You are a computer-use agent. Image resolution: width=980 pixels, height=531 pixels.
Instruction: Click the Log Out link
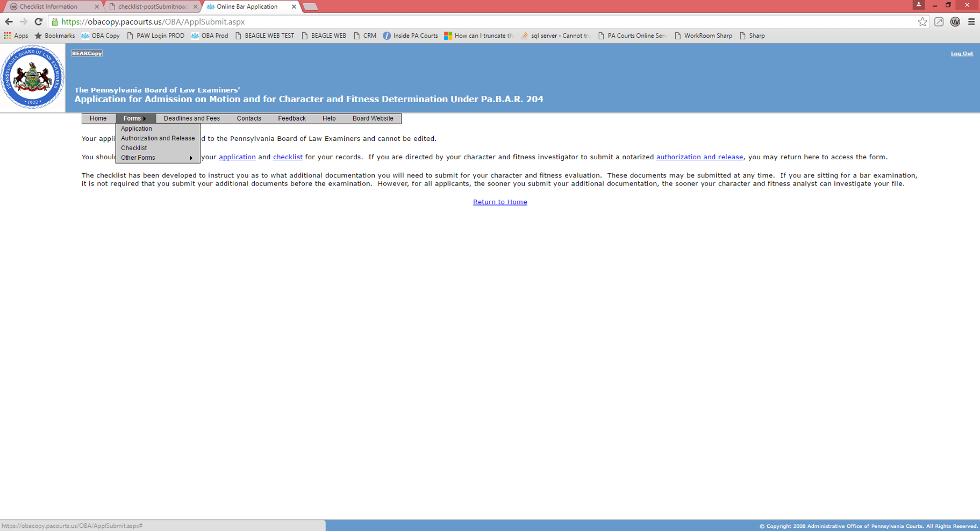(x=961, y=53)
